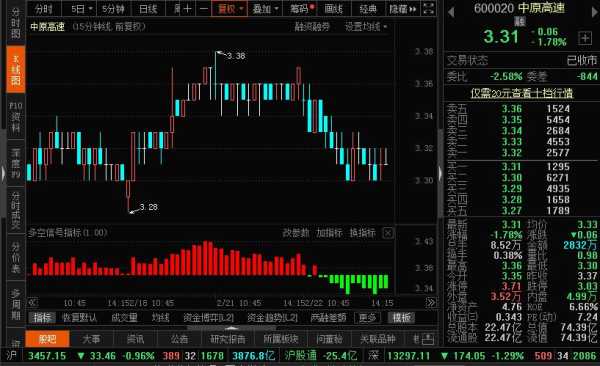The width and height of the screenshot is (600, 366).
Task: Toggle 隐藏 to hide side panel
Action: pyautogui.click(x=403, y=8)
